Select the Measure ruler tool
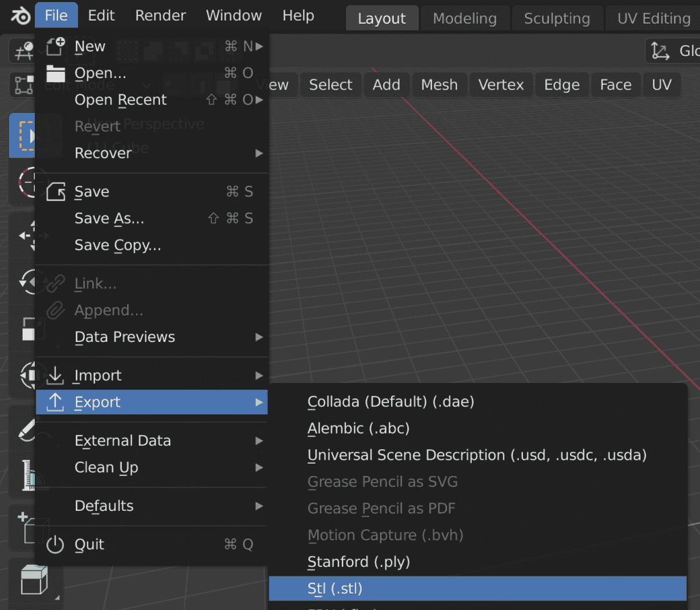Viewport: 700px width, 610px height. coord(29,475)
